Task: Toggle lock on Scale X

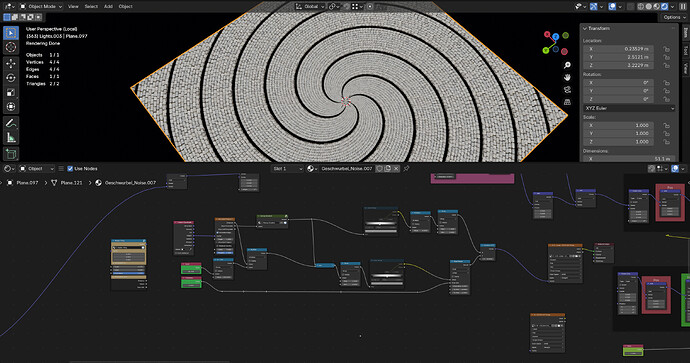Action: (666, 125)
